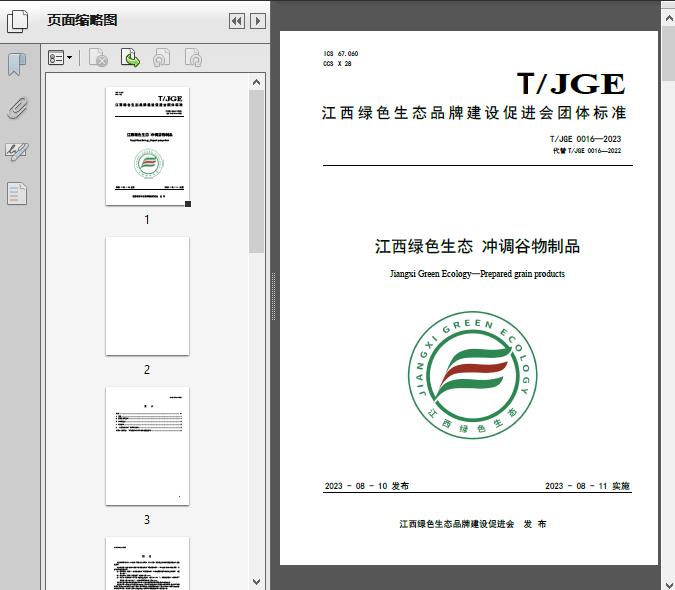Click thumbnail panel scroll up arrow
Viewport: 675px width, 590px height.
257,82
